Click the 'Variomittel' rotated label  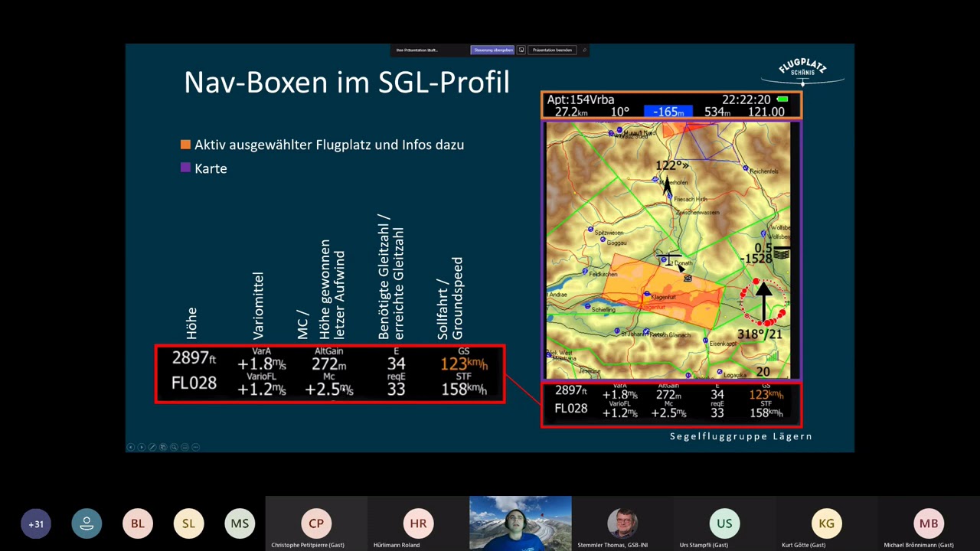[x=258, y=306]
